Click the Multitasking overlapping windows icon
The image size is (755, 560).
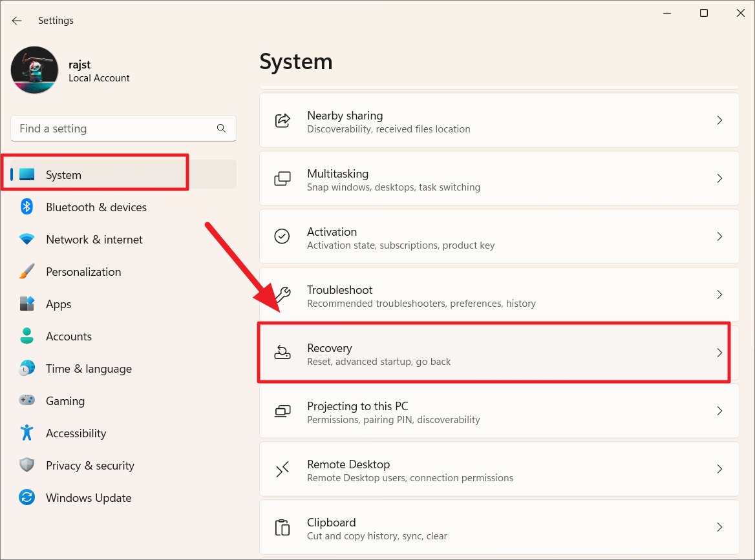(x=282, y=178)
